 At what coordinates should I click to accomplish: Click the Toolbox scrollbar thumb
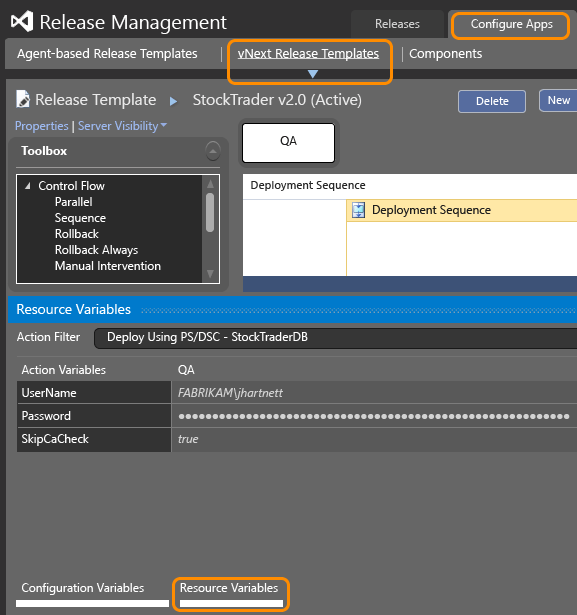pos(210,212)
